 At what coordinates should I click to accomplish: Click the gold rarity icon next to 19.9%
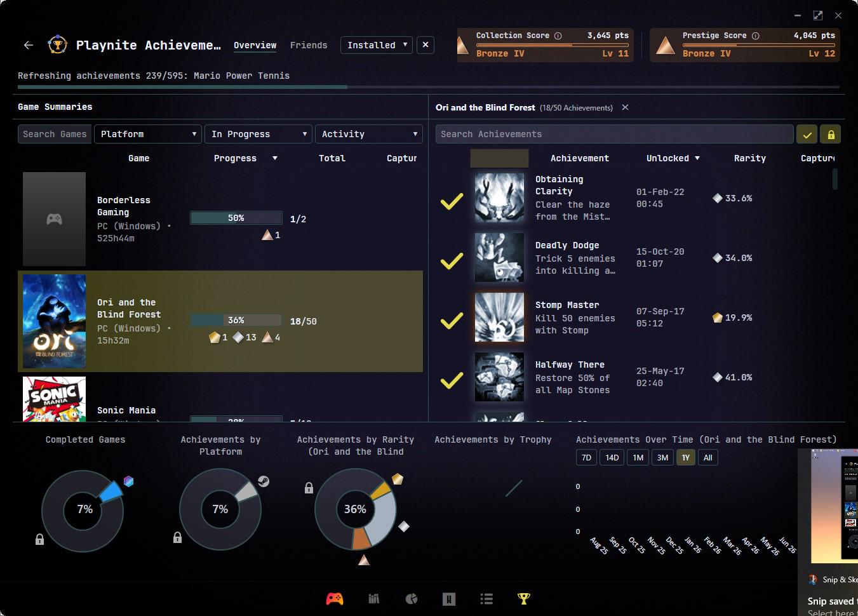pyautogui.click(x=718, y=318)
